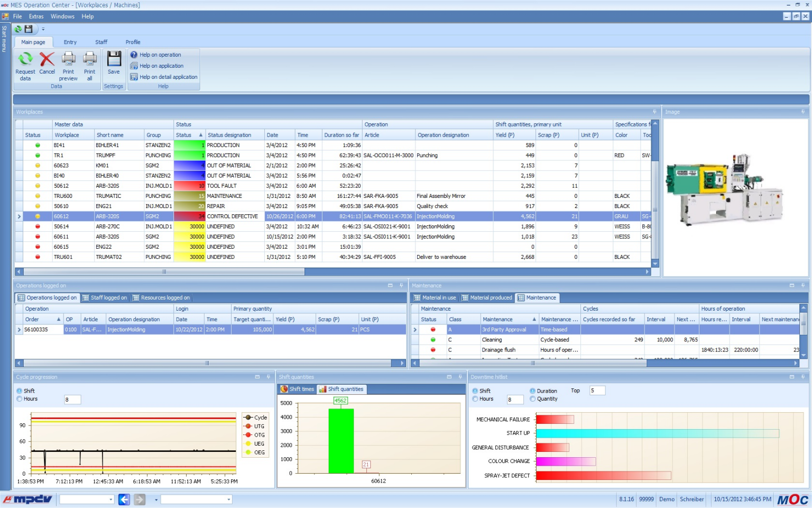Open Help on operation

coord(157,55)
